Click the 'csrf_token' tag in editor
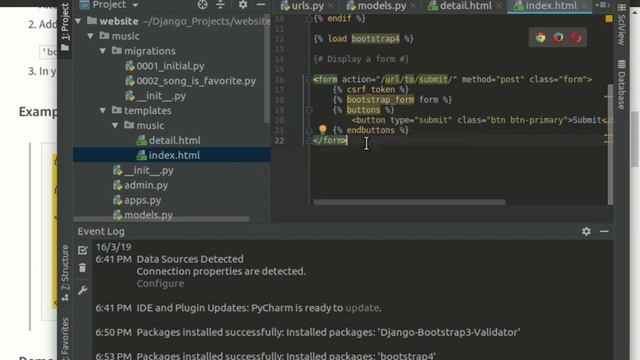Image resolution: width=640 pixels, height=360 pixels. (371, 90)
